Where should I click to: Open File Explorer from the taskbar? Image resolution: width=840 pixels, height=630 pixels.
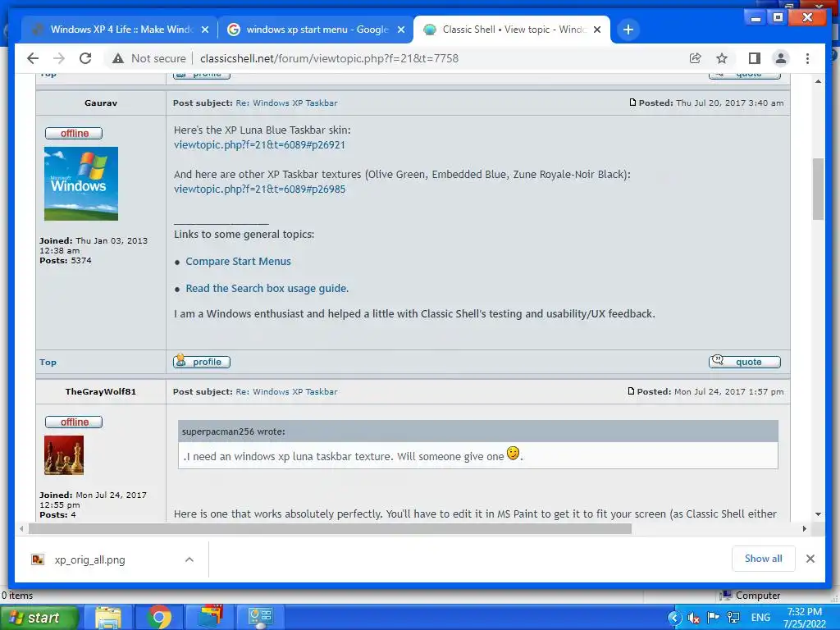(x=109, y=618)
